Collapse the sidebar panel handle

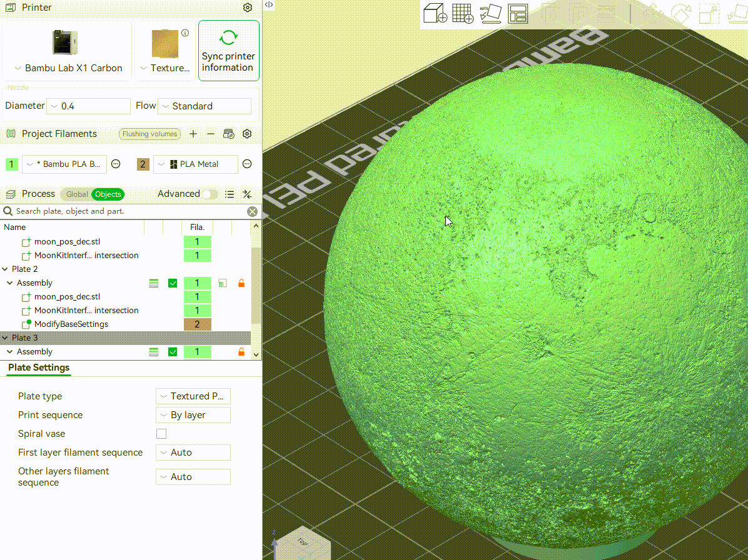point(269,5)
